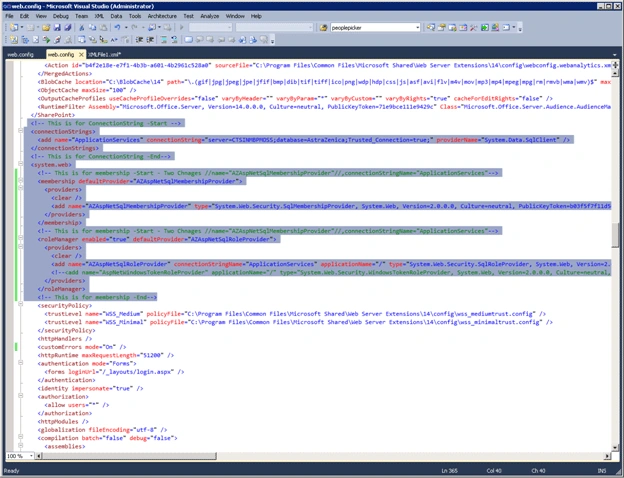Open the Toolbox via hammer-wrench icon
The width and height of the screenshot is (624, 478).
tap(474, 28)
